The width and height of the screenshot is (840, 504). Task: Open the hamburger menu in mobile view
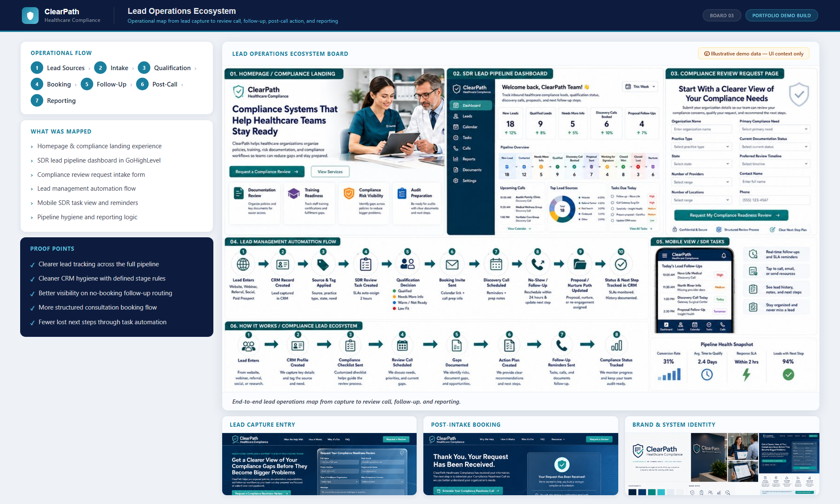(665, 255)
